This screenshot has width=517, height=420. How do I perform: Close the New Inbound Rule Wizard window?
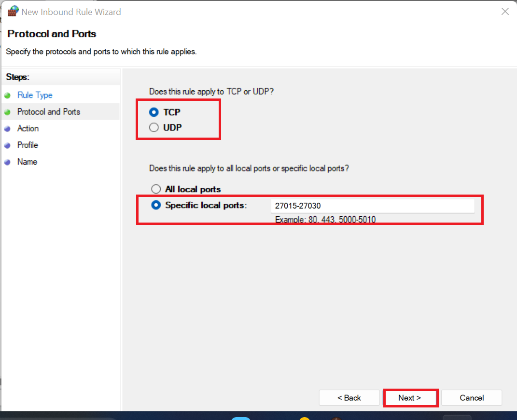505,12
